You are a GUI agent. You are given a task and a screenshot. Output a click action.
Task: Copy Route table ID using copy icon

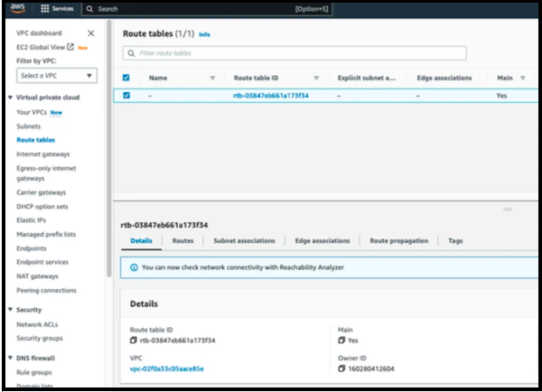click(x=134, y=341)
